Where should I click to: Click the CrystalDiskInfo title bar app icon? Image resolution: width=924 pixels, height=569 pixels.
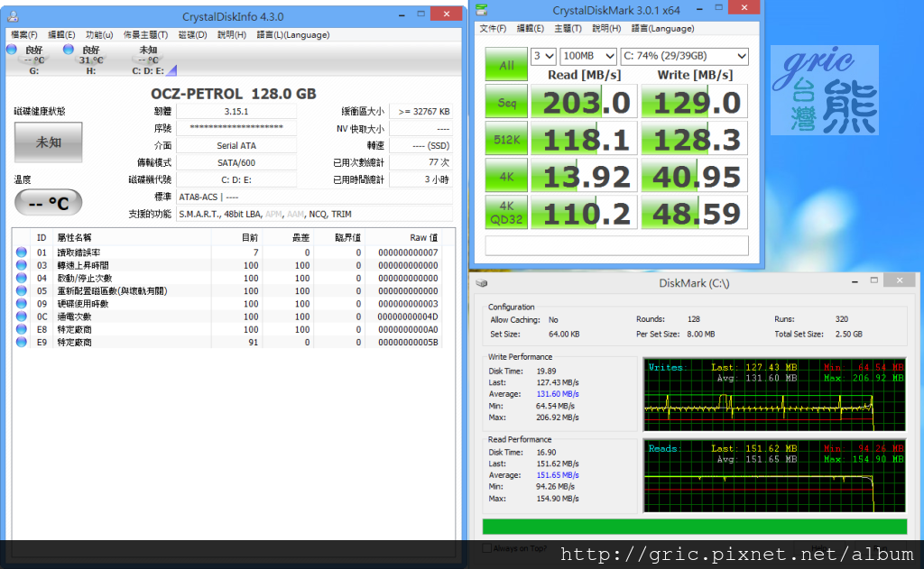(13, 16)
